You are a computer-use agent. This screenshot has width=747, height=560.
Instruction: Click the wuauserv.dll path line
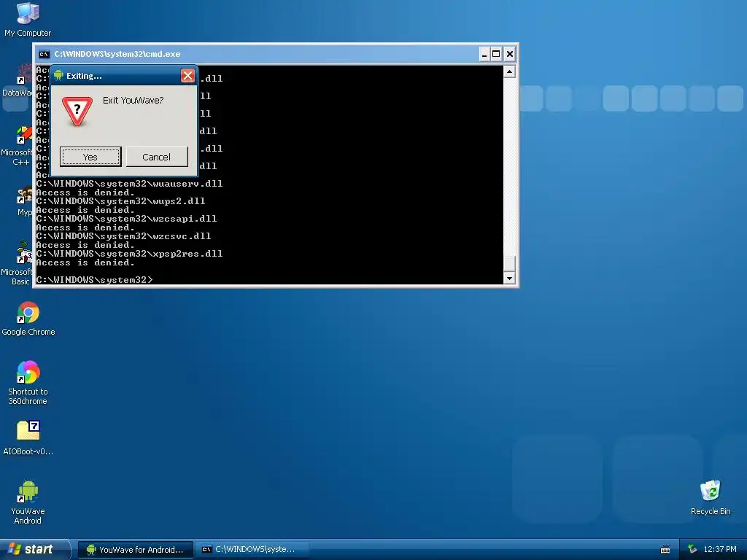point(129,184)
